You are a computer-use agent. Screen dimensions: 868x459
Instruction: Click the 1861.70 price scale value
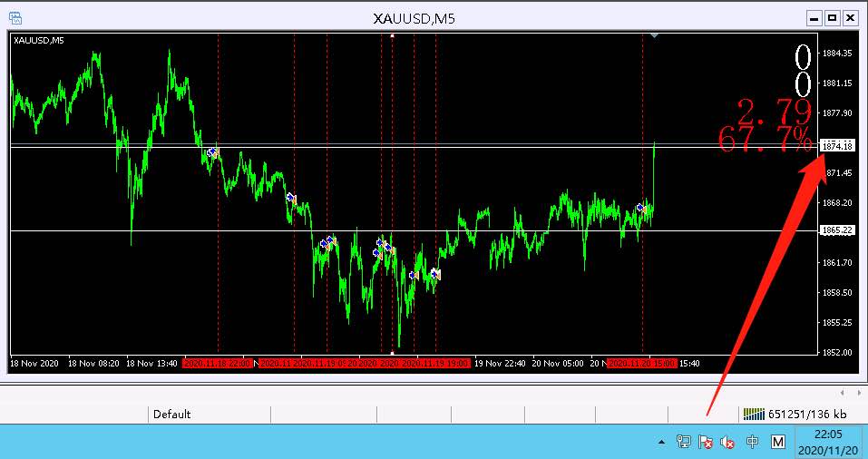[x=837, y=262]
